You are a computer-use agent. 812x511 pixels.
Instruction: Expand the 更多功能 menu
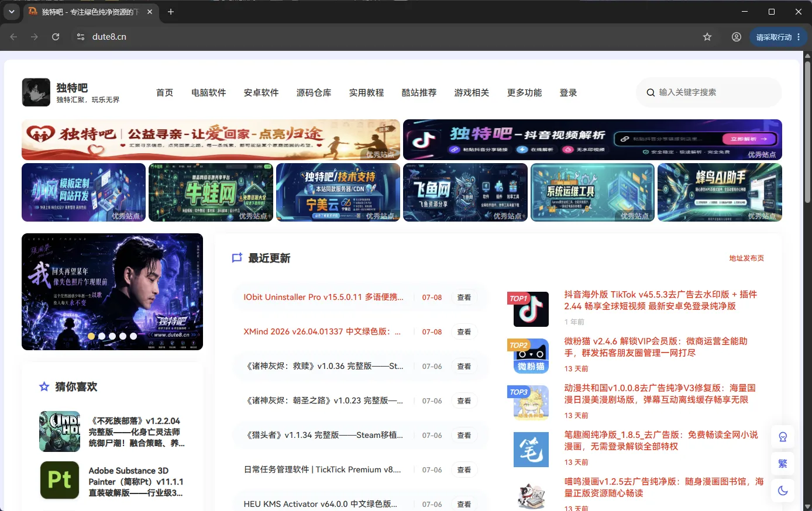click(525, 92)
